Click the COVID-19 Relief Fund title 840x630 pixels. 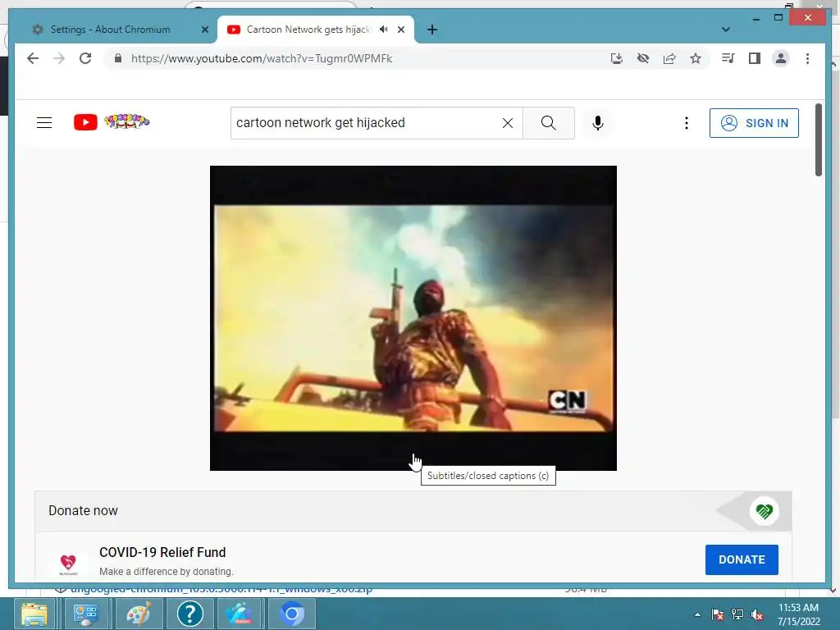coord(162,552)
